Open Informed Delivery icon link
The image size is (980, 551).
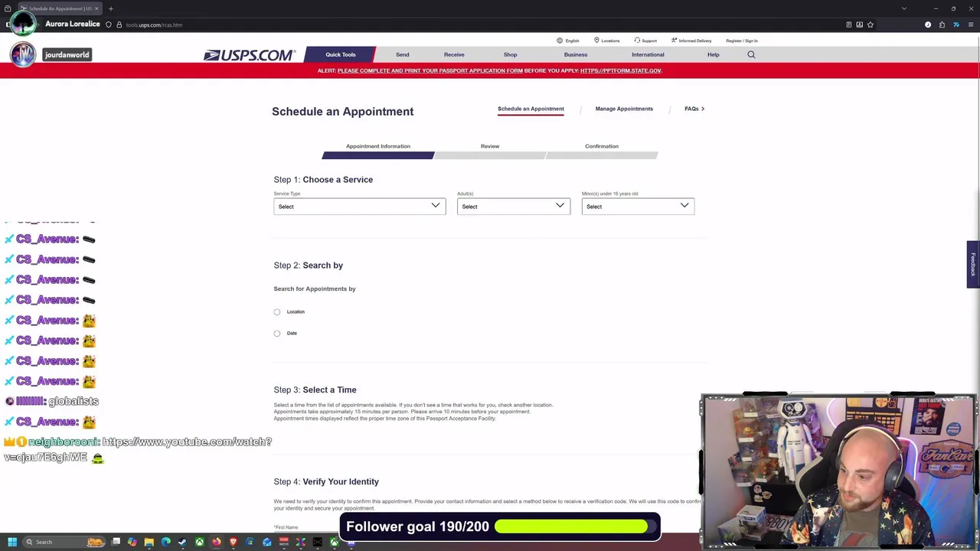674,41
